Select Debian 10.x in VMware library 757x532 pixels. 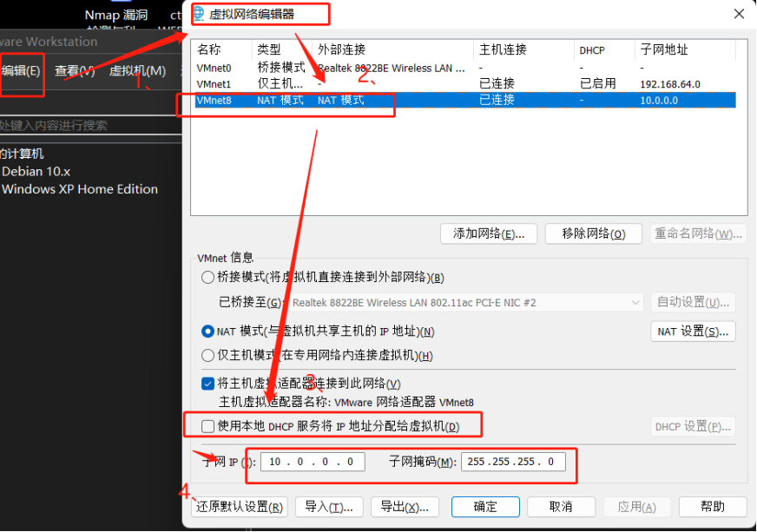[36, 171]
